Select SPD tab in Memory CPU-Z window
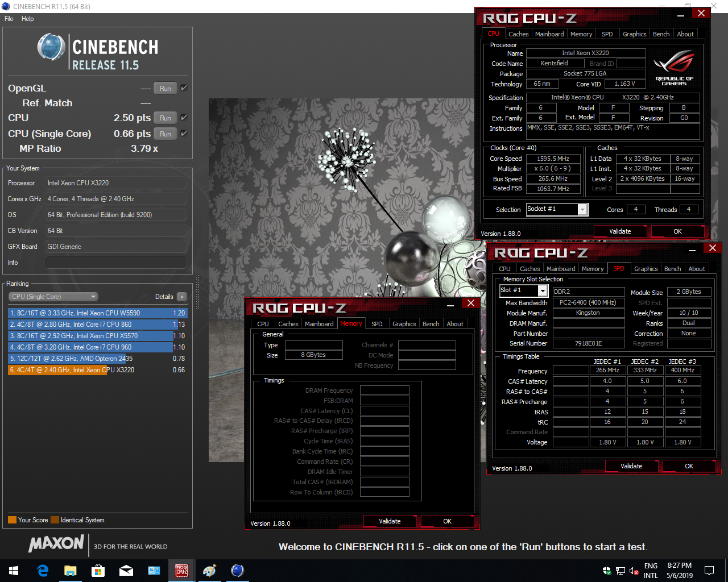This screenshot has height=582, width=728. (377, 324)
